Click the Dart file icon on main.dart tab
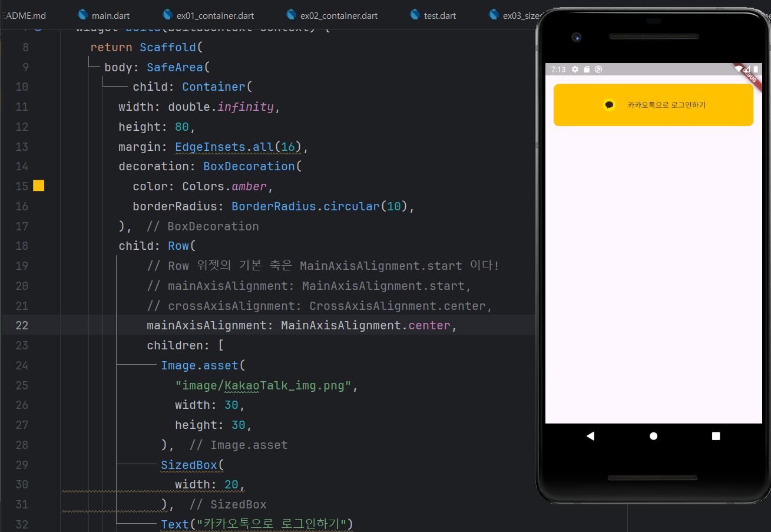 tap(82, 15)
